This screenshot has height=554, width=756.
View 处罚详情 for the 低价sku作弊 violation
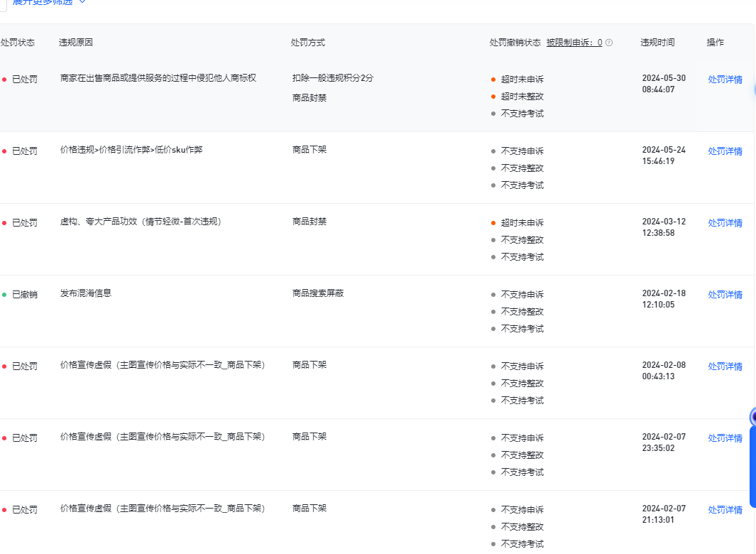pos(725,151)
